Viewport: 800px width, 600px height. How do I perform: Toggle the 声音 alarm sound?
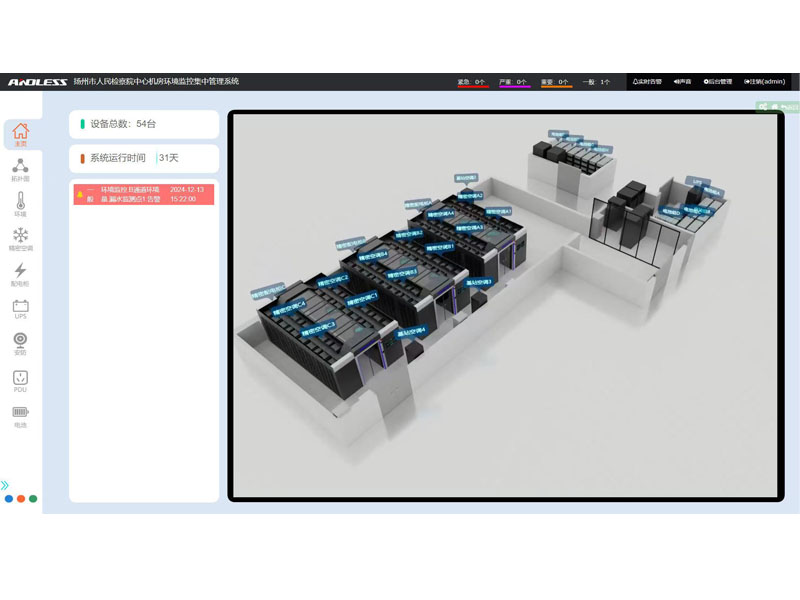(682, 82)
